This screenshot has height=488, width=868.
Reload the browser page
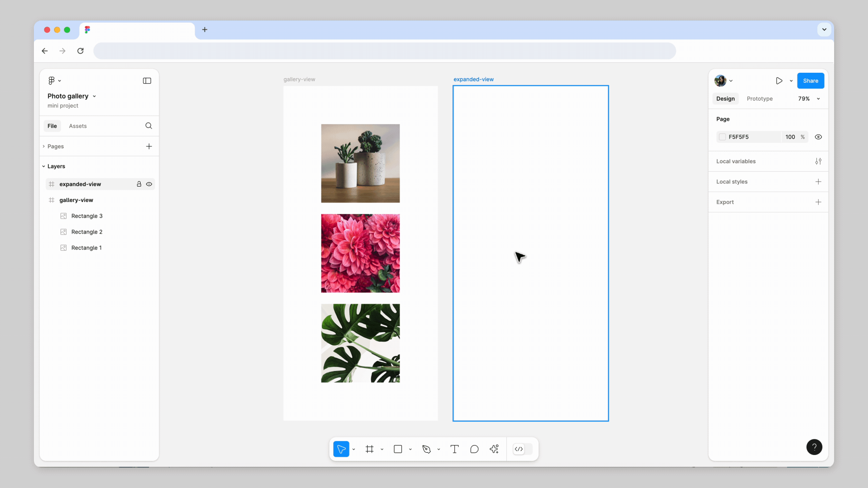click(80, 51)
